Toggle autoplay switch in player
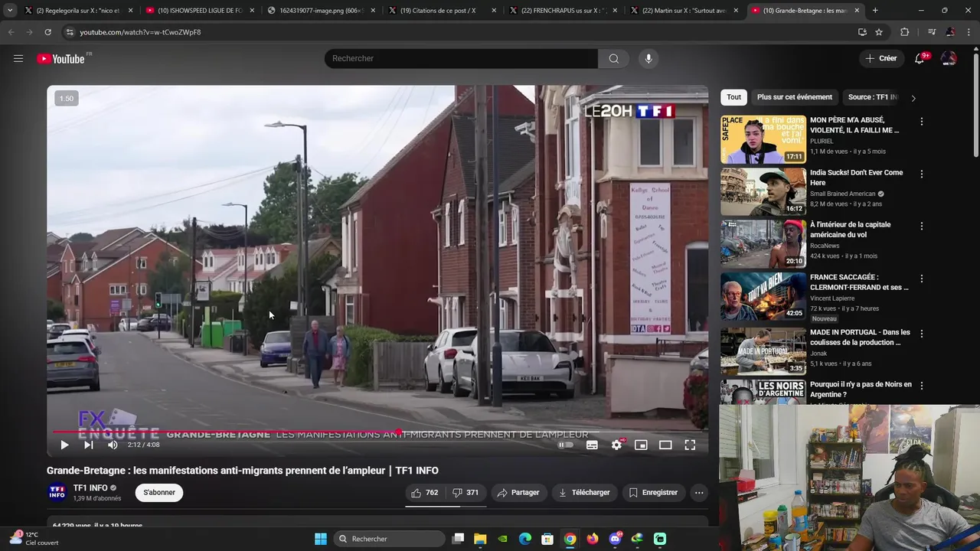 coord(566,445)
